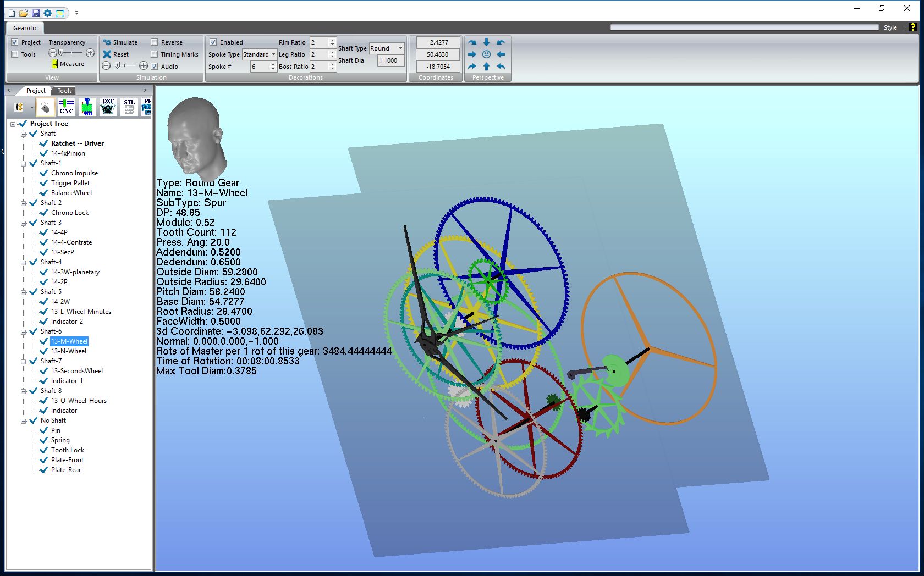
Task: Click the Transparency slider handle
Action: point(61,53)
